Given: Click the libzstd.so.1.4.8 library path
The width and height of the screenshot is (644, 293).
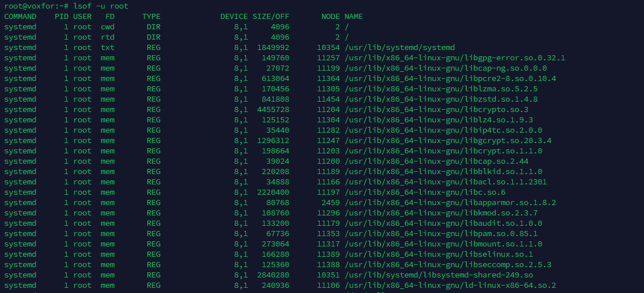Looking at the screenshot, I should [x=441, y=99].
